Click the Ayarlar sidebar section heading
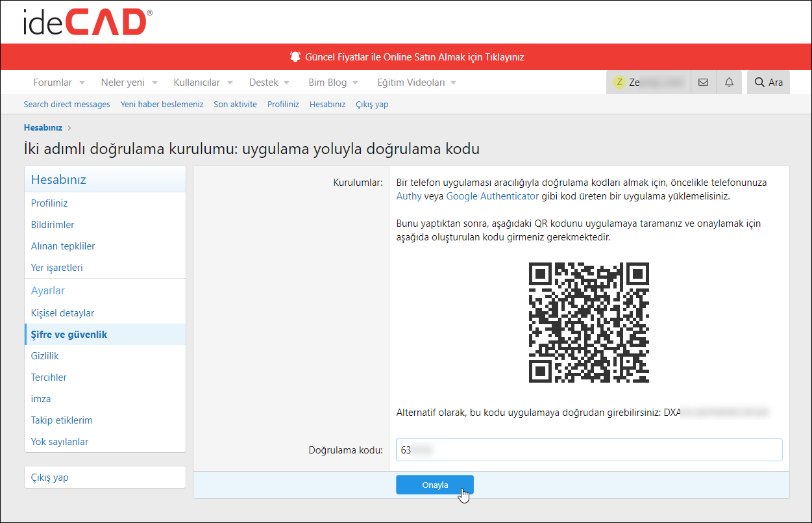Viewport: 812px width, 523px height. click(x=48, y=290)
